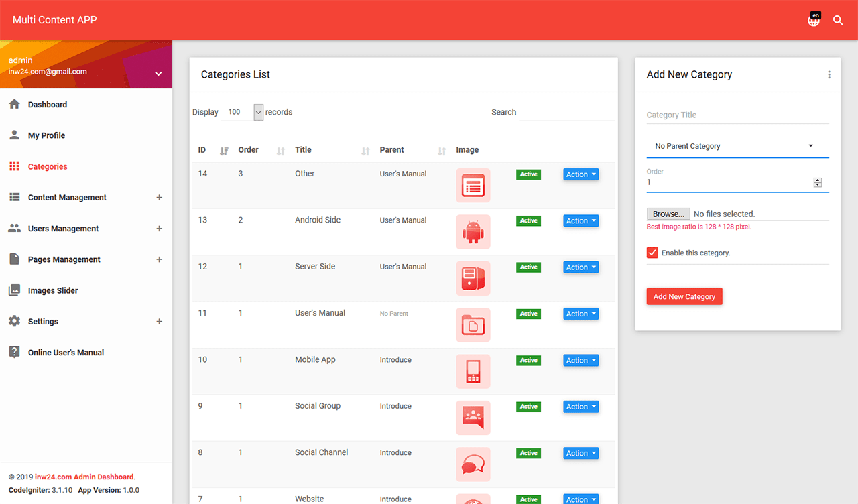Toggle Active status for Other category
Viewport: 858px width, 504px height.
coord(528,174)
